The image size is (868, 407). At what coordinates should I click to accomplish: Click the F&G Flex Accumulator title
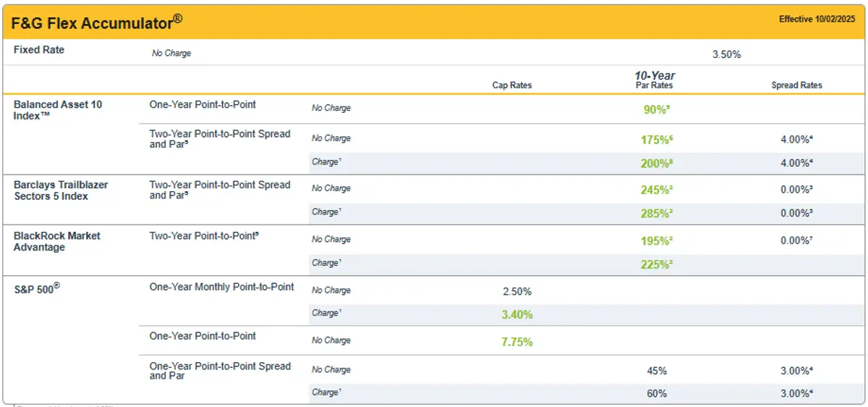point(97,22)
